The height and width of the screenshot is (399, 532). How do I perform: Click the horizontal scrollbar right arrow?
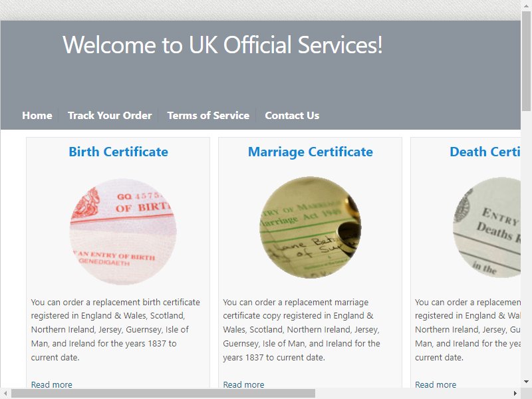coord(515,394)
